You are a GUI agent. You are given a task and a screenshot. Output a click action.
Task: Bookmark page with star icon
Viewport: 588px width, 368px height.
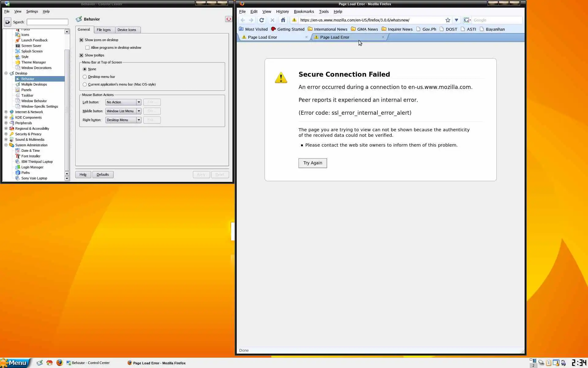(448, 20)
